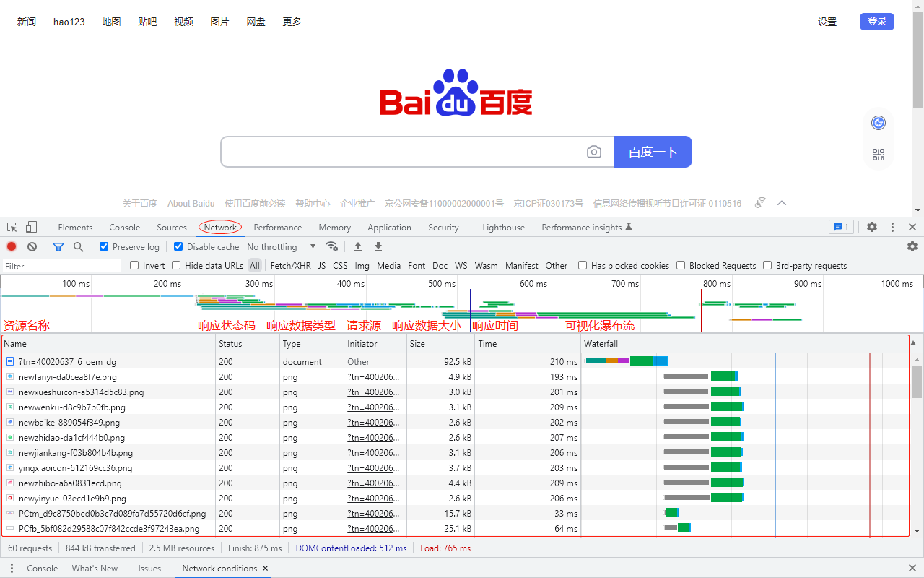Open drawer three-dot menu beside Console

12,569
